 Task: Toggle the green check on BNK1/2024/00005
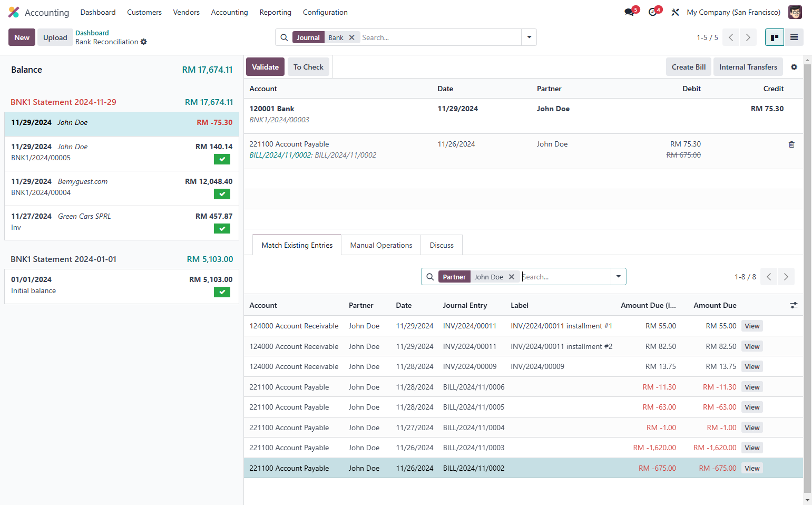tap(222, 159)
